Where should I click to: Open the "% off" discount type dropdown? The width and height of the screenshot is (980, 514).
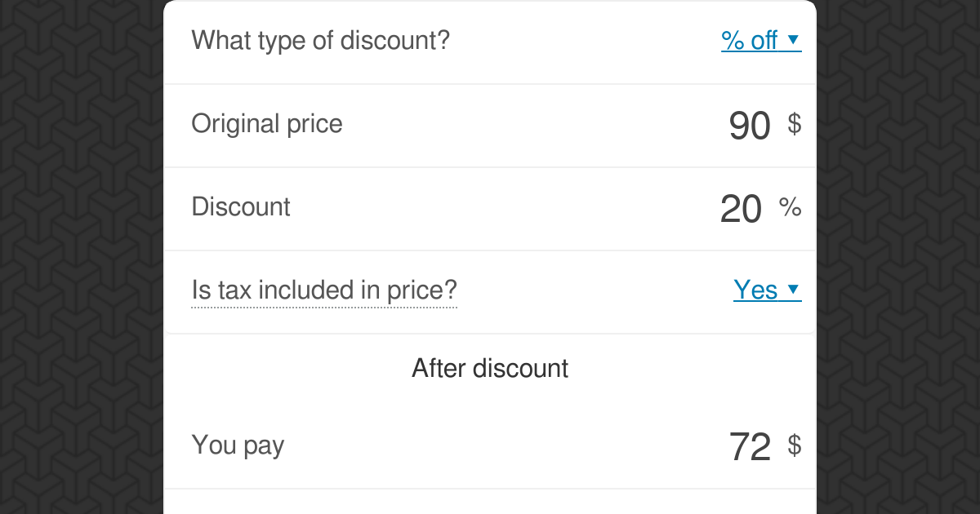[750, 41]
